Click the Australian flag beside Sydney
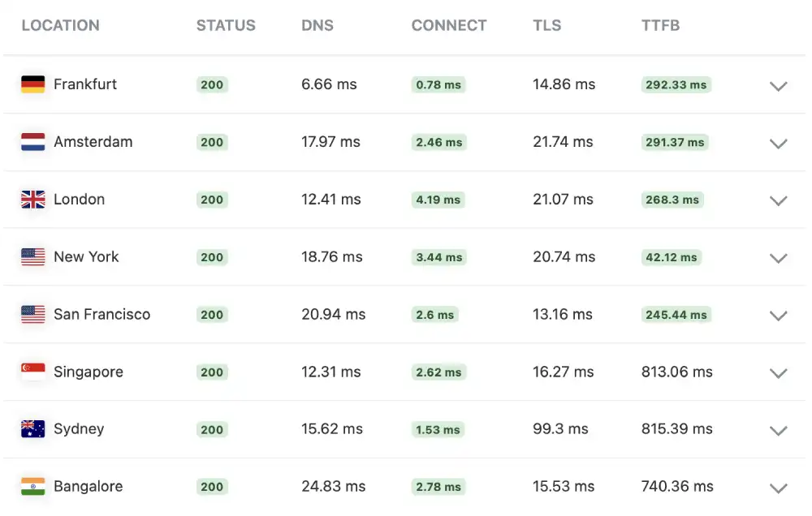812x516 pixels. coord(32,429)
